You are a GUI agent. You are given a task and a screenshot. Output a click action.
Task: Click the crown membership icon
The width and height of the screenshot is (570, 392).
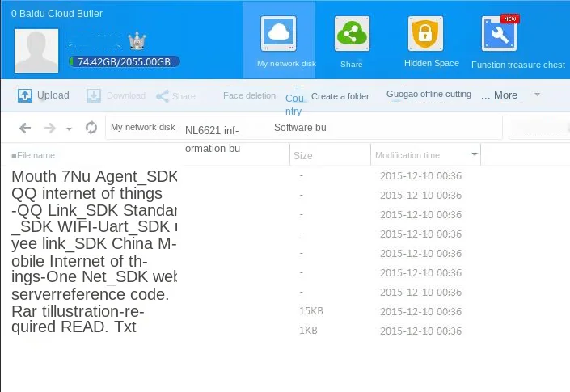point(137,41)
